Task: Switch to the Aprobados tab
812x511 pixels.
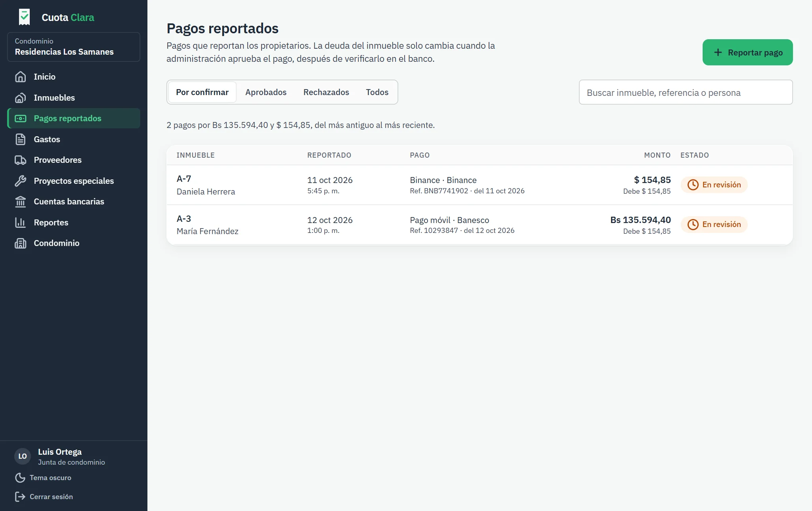Action: tap(266, 92)
